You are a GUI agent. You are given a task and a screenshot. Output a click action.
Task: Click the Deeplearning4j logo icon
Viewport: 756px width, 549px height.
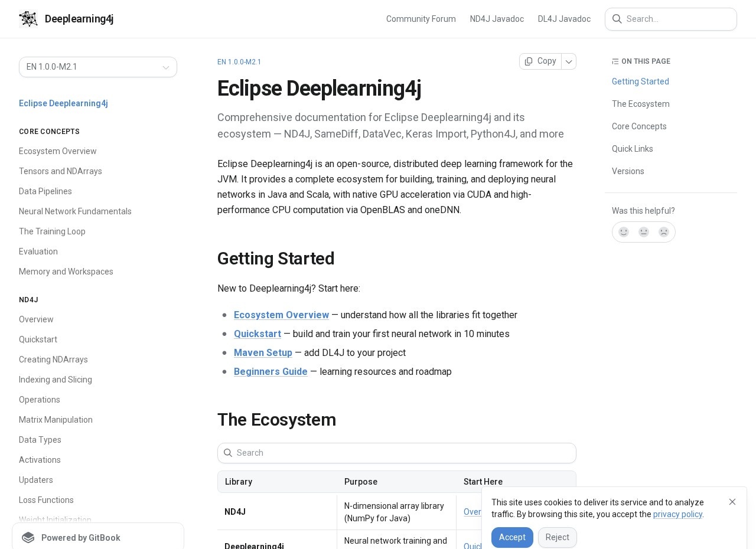coord(28,19)
